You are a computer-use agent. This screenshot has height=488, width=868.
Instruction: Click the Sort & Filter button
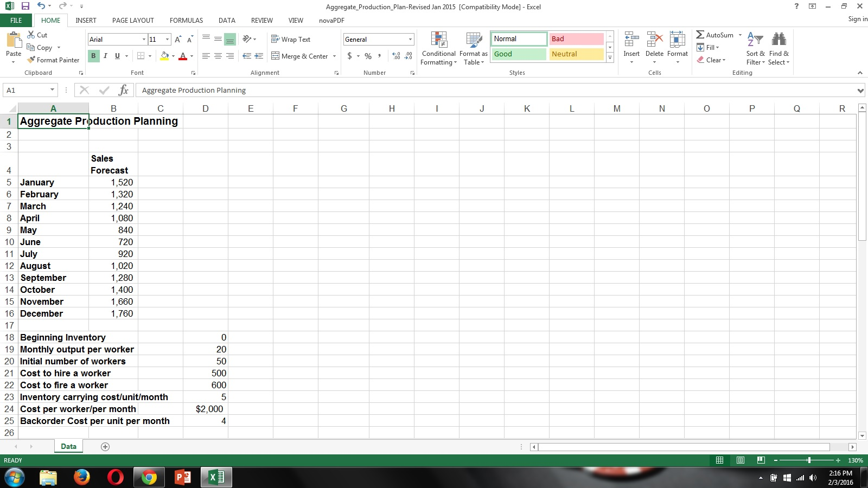(756, 48)
